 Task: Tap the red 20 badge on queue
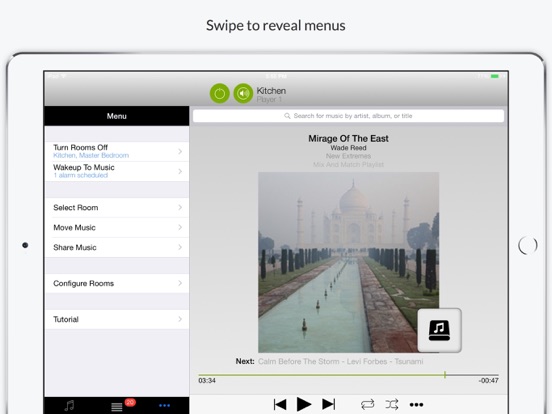click(x=130, y=402)
